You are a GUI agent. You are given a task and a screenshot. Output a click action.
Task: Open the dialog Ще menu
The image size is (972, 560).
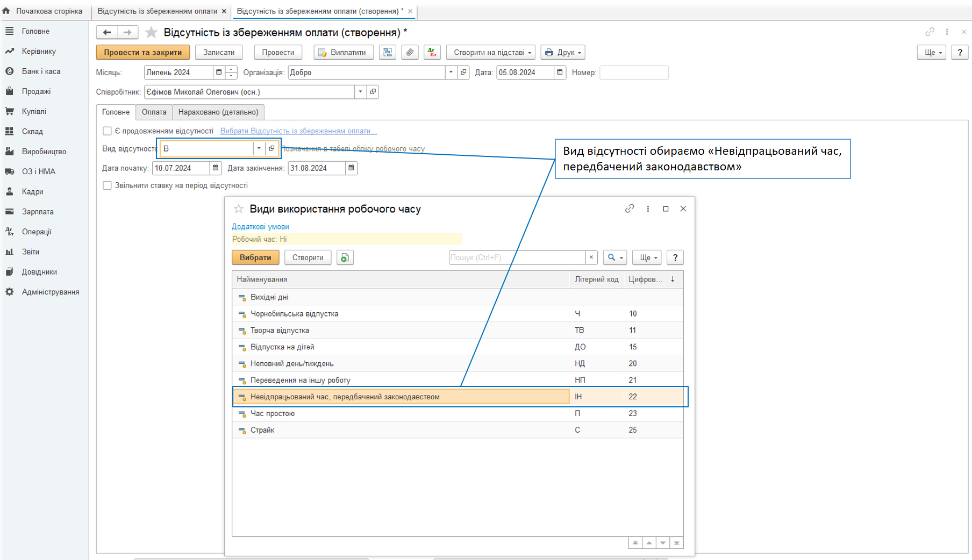647,257
